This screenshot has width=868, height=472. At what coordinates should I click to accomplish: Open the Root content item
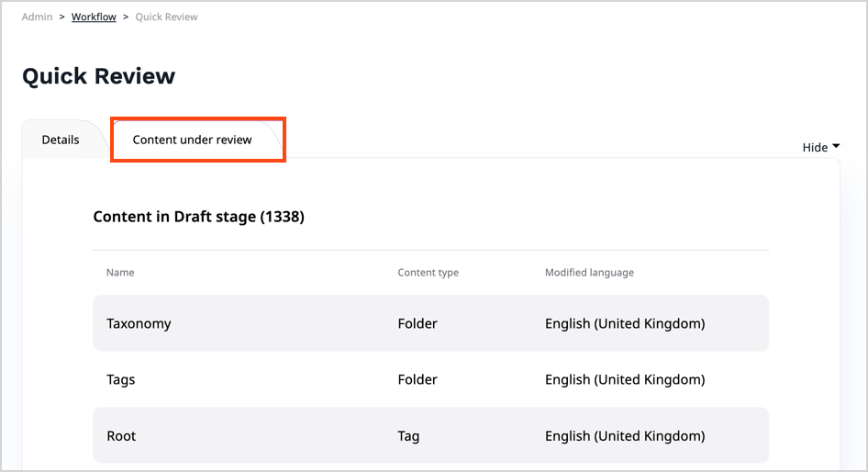(121, 436)
